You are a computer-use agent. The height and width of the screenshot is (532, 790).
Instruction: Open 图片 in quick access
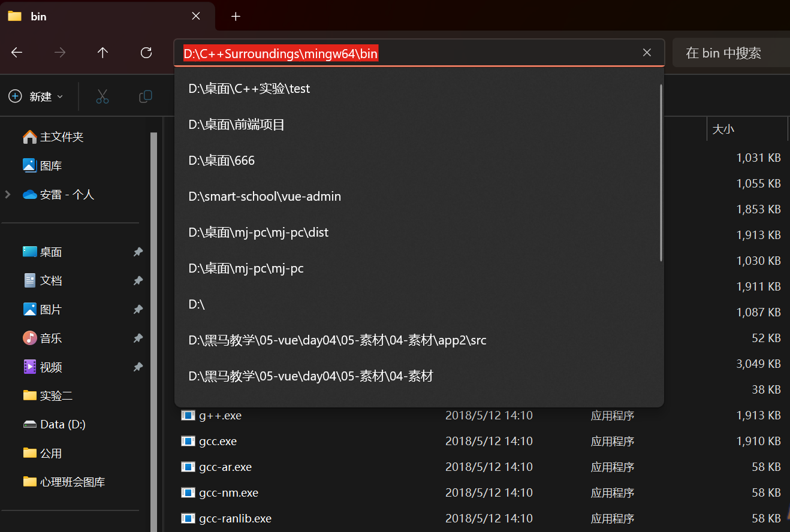click(42, 310)
